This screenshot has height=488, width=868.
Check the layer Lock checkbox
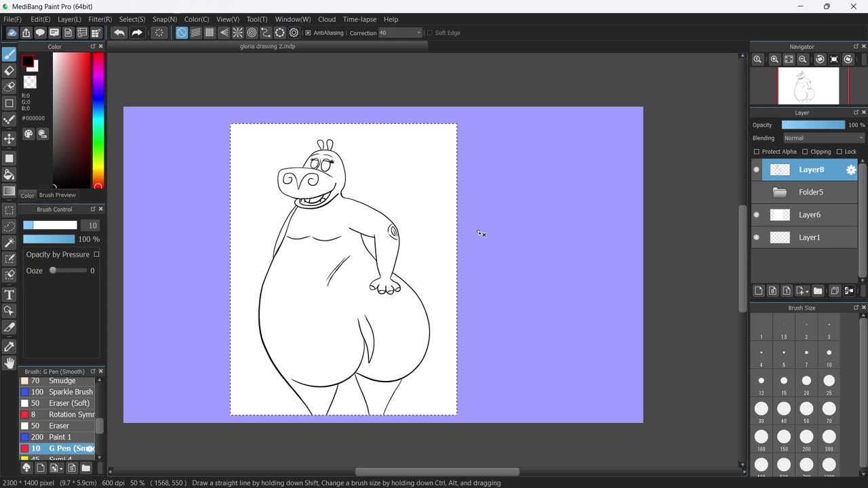click(839, 152)
